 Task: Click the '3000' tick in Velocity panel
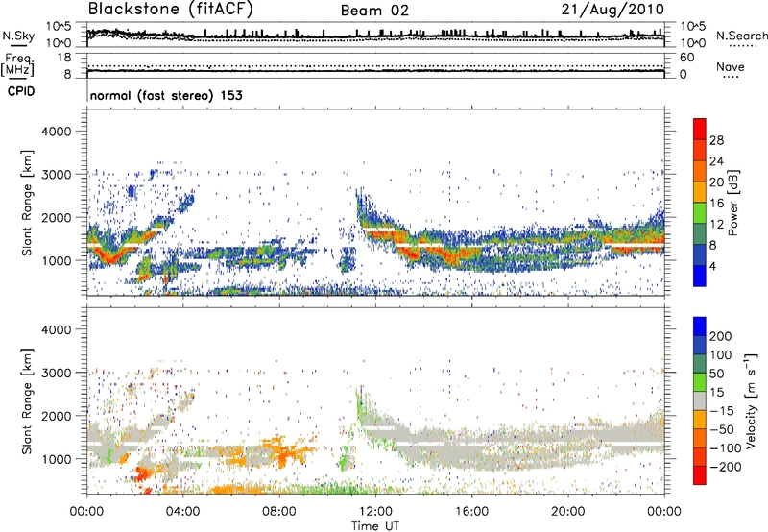(56, 373)
